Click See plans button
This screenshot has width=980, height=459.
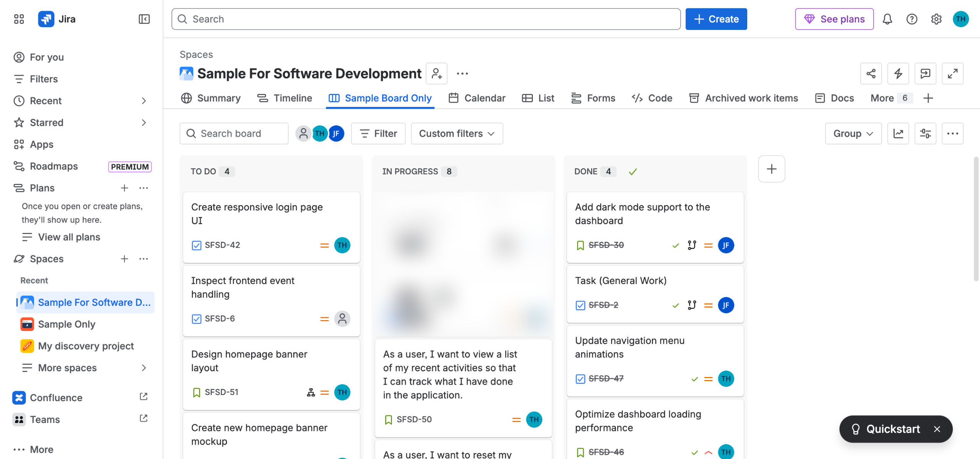834,19
